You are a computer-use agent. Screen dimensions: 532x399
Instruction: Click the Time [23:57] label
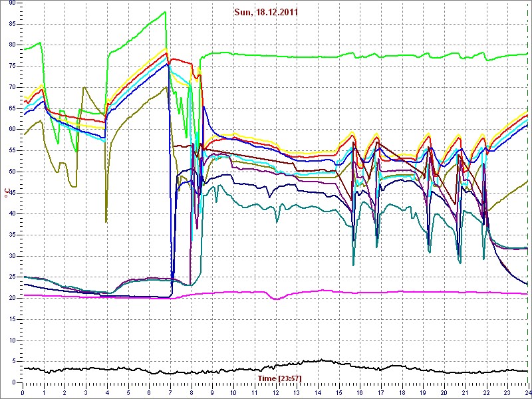[279, 378]
